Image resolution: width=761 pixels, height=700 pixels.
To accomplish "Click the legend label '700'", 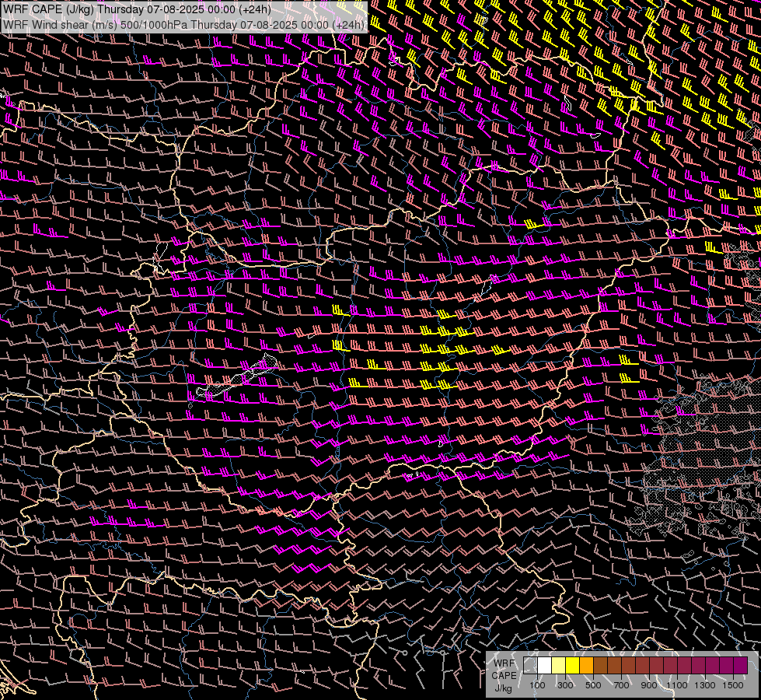I will pos(621,685).
